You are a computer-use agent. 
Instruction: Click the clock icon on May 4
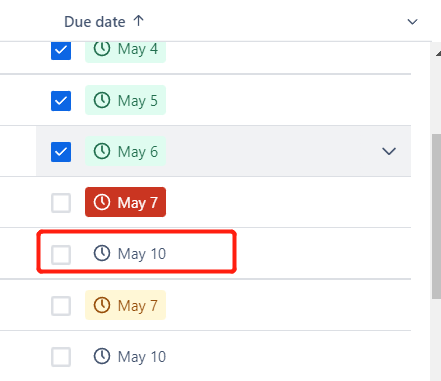click(x=102, y=49)
